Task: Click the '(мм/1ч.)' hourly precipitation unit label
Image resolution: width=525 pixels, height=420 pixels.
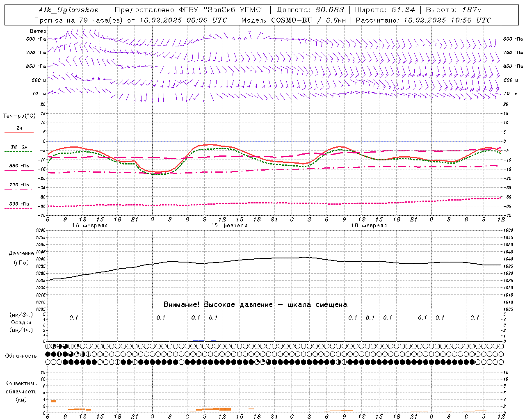Action: [21, 330]
